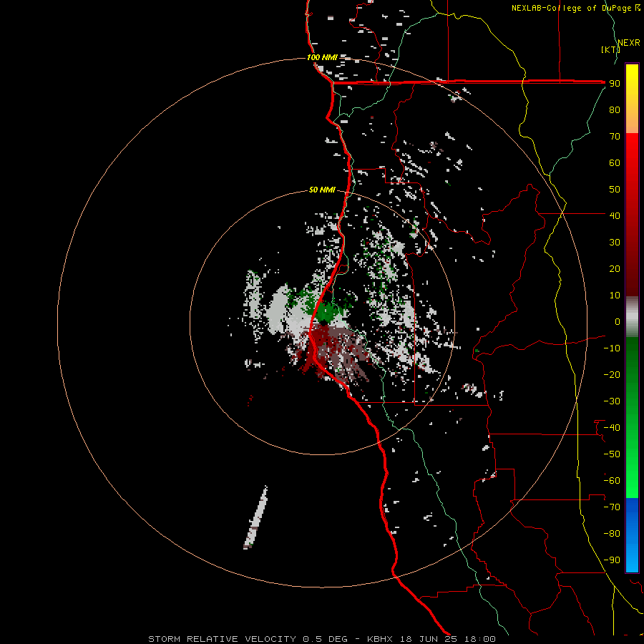This screenshot has width=644, height=644.
Task: Click the 80 value on velocity scale
Action: [615, 109]
